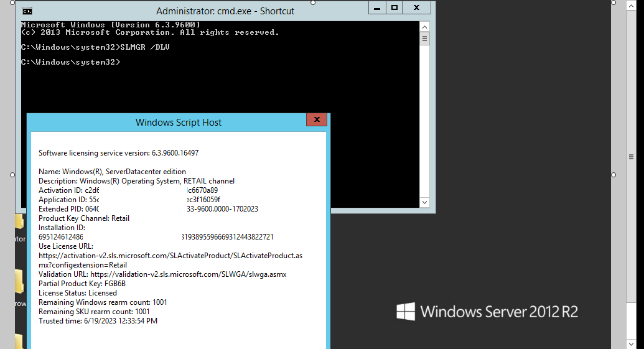Image resolution: width=644 pixels, height=349 pixels.
Task: Minimize the cmd.exe window
Action: click(x=377, y=8)
